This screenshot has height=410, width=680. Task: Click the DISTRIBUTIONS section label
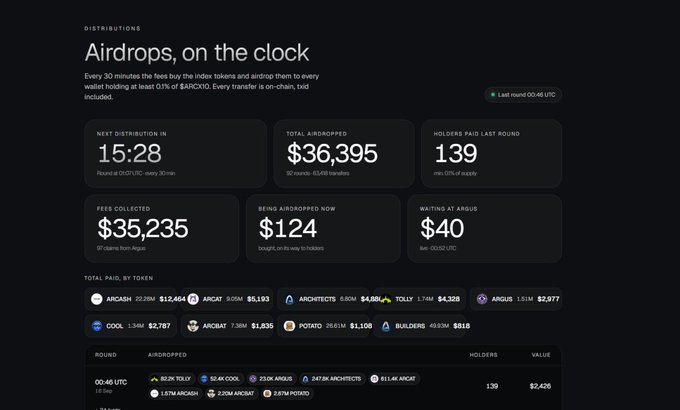[x=112, y=29]
